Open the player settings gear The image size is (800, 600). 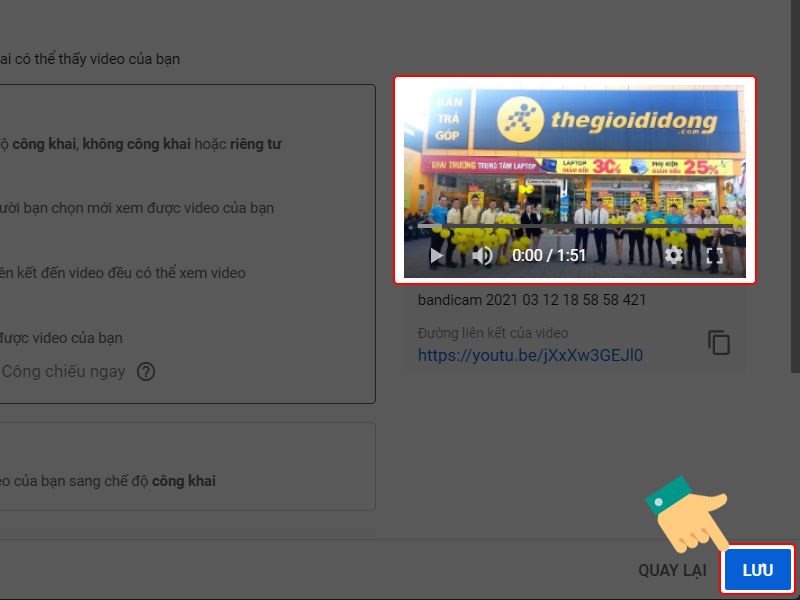675,255
